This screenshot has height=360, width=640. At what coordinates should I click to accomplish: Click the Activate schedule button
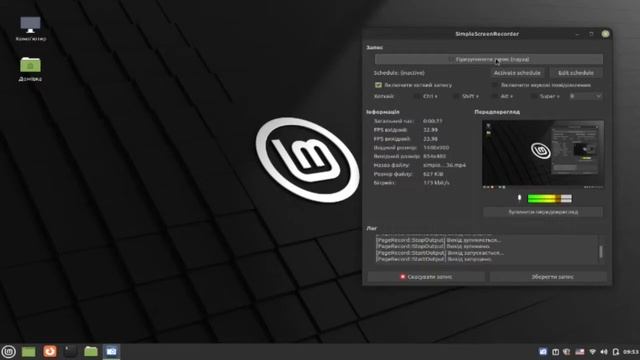coord(517,73)
